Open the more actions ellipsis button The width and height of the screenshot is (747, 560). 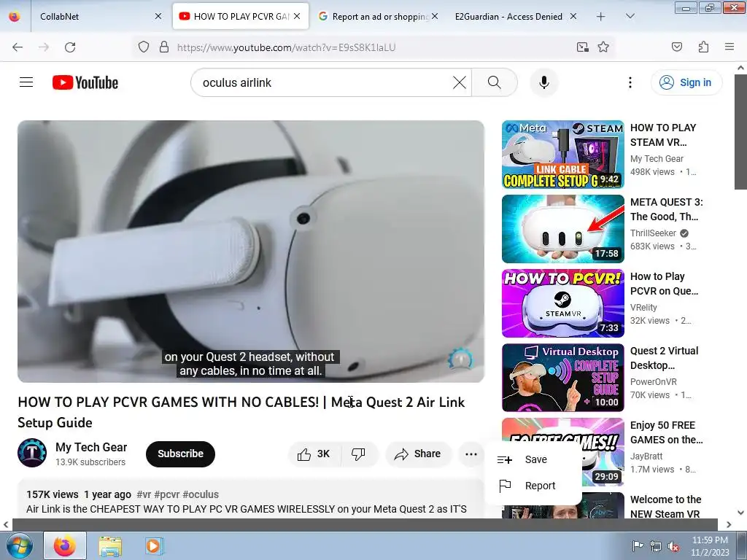pyautogui.click(x=471, y=454)
